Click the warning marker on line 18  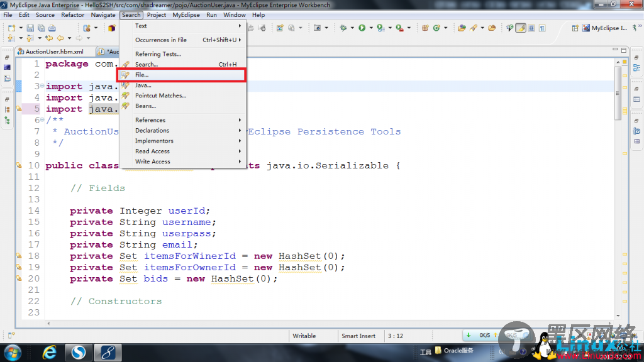pyautogui.click(x=19, y=256)
